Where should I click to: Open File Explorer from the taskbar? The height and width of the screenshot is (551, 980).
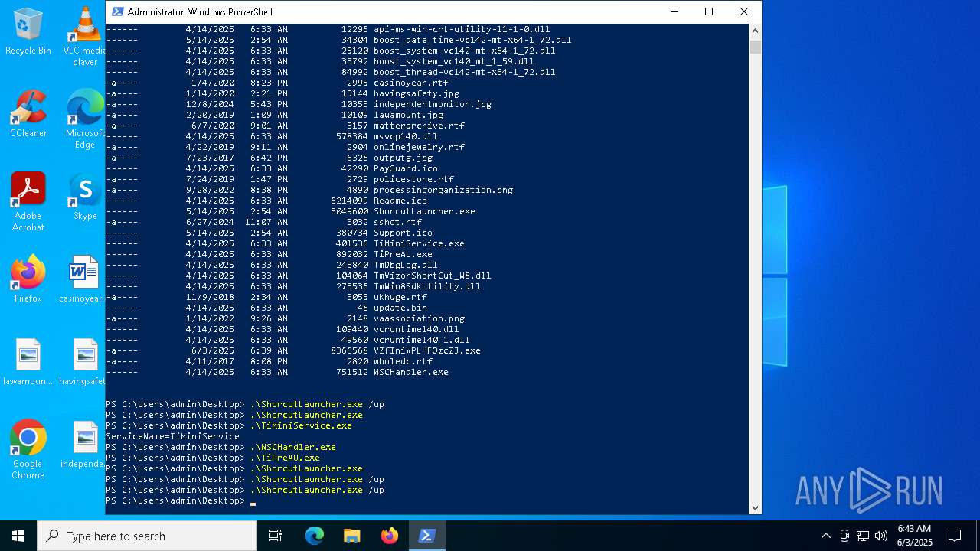click(352, 536)
